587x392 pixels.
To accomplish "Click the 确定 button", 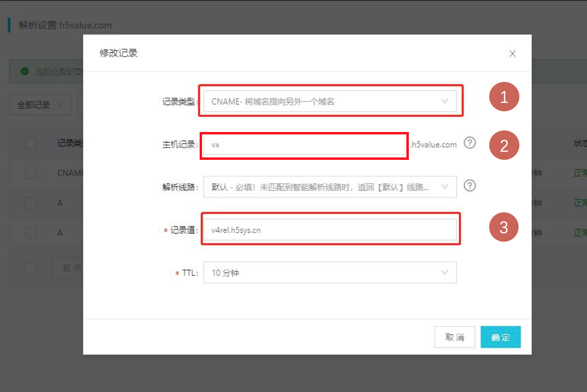I will (500, 337).
